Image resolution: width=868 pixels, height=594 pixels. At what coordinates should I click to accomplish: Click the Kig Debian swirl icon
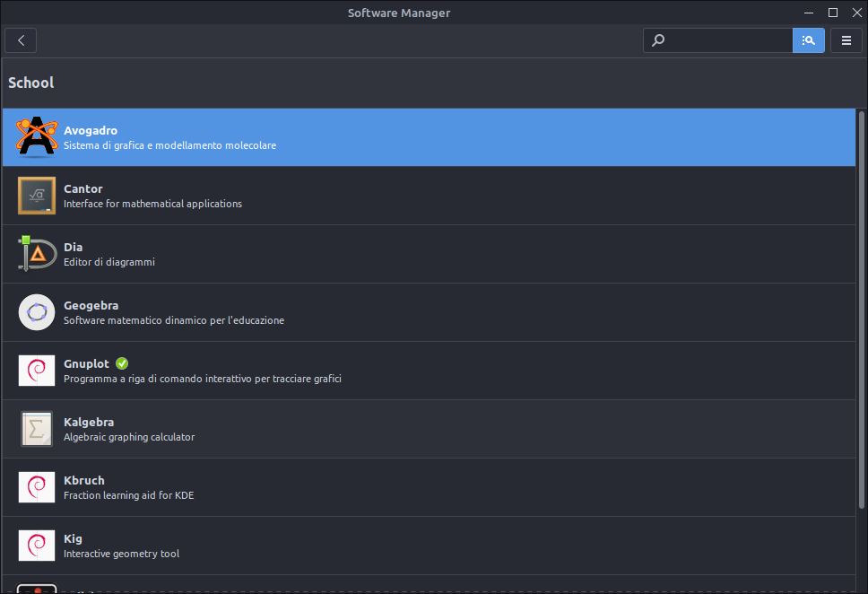37,546
